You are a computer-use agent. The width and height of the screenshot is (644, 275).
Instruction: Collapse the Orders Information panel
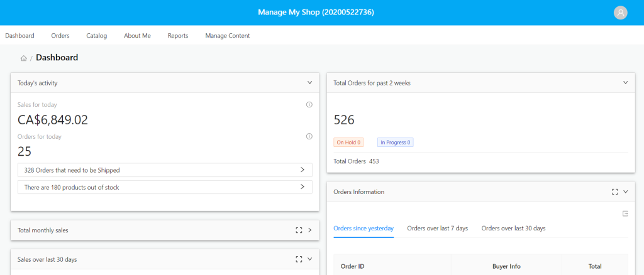(x=626, y=191)
